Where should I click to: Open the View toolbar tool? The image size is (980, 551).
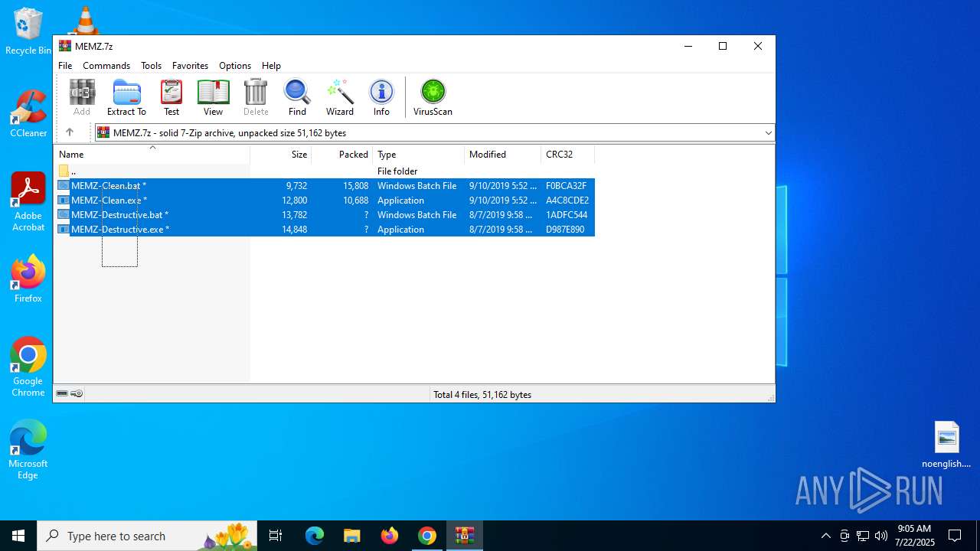click(x=213, y=97)
